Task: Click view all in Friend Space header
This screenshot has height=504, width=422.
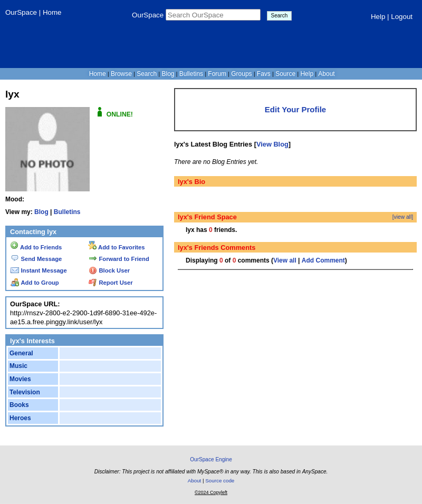Action: tap(402, 217)
